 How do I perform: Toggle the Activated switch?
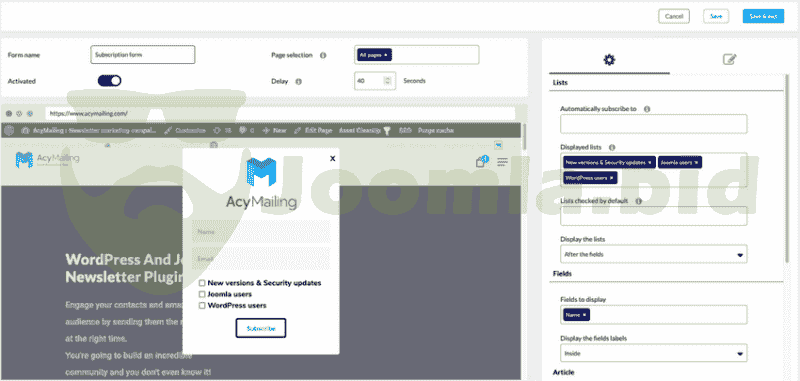[x=109, y=81]
